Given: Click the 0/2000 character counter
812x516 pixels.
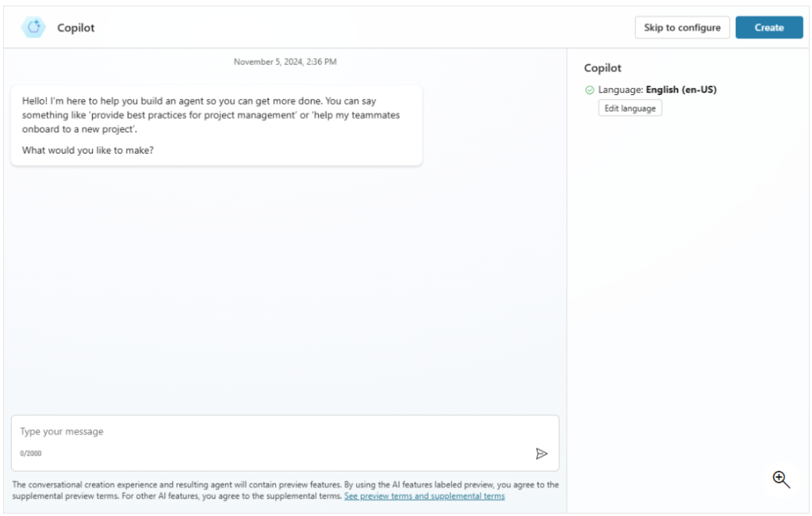Looking at the screenshot, I should 31,453.
